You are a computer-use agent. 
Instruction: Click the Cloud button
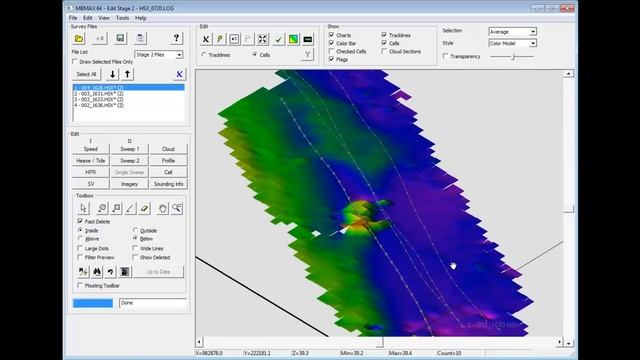(168, 149)
